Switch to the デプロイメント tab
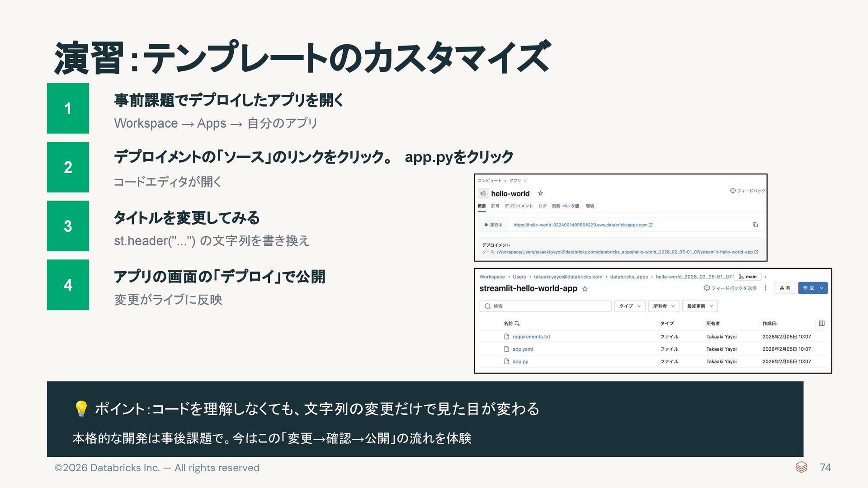 coord(519,206)
